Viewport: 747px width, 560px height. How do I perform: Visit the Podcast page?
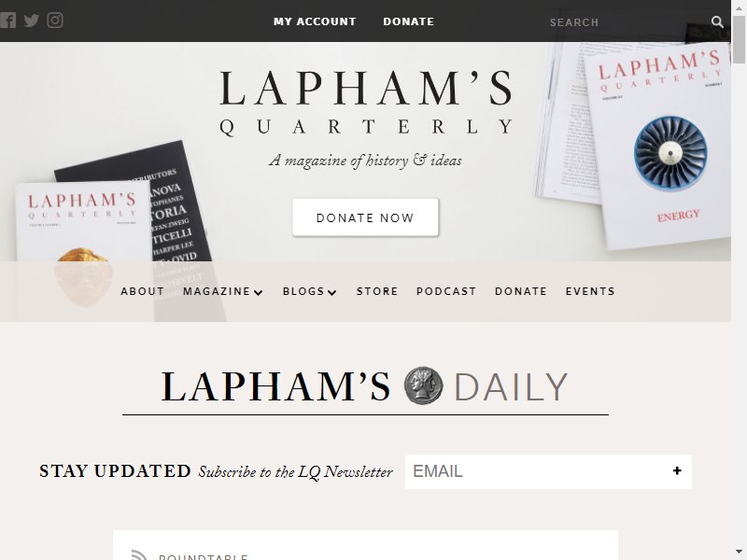(446, 291)
